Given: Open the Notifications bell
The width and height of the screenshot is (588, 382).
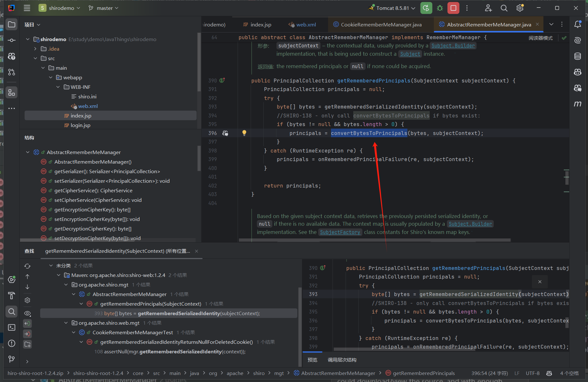Looking at the screenshot, I should pos(577,25).
